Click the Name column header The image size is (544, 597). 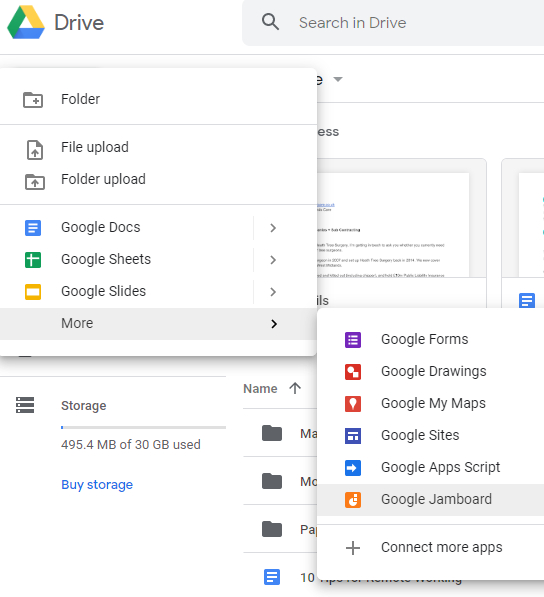[260, 389]
